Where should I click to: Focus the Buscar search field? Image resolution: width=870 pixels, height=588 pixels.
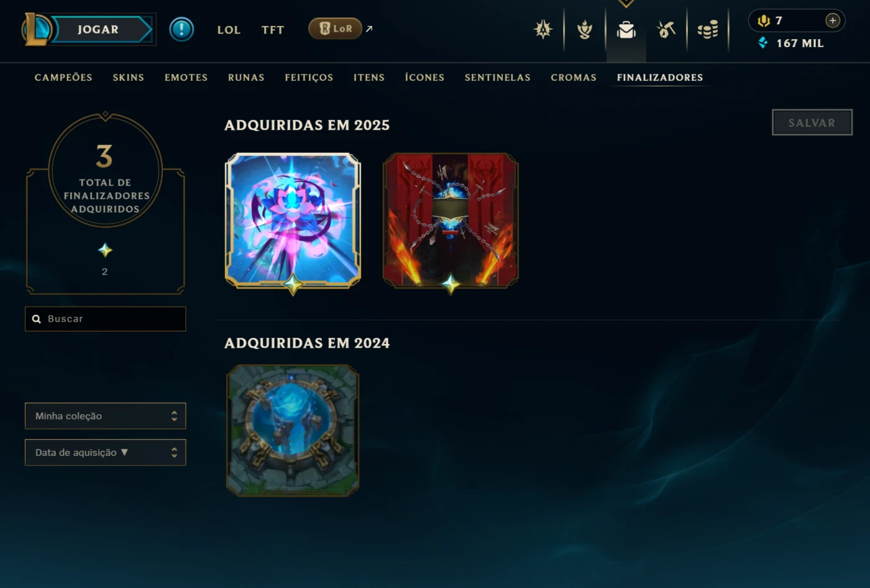point(105,319)
